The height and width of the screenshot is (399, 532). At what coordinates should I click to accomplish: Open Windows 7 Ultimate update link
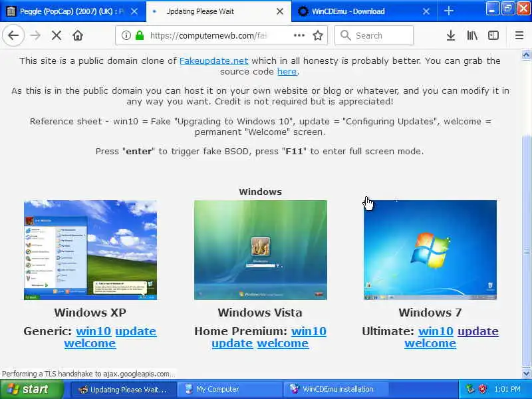pyautogui.click(x=478, y=331)
